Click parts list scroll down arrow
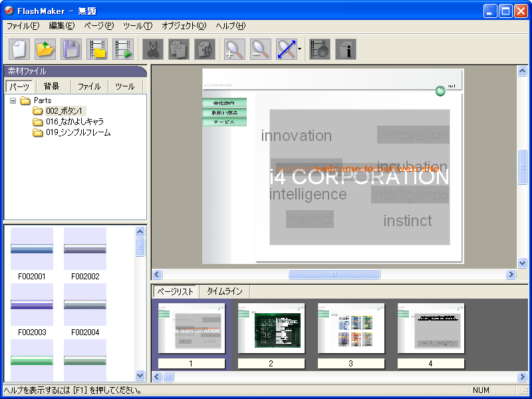The height and width of the screenshot is (399, 532). click(x=140, y=375)
